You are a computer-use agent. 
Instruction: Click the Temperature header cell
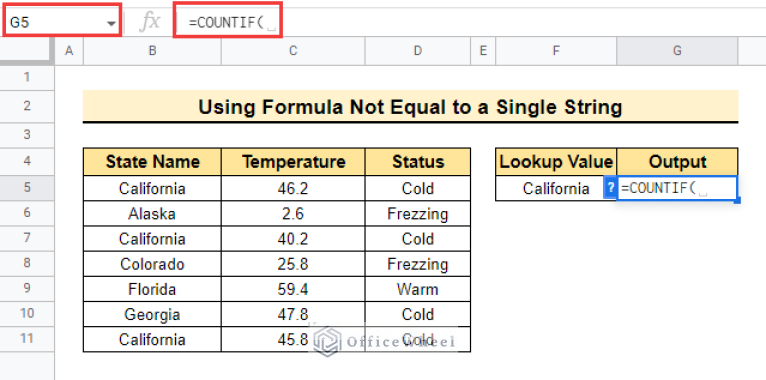[293, 162]
